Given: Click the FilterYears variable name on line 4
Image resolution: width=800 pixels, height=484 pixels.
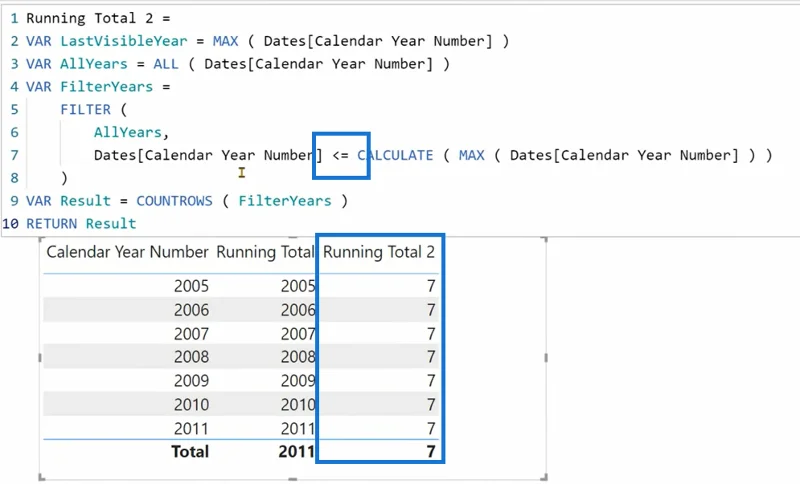Looking at the screenshot, I should [107, 87].
